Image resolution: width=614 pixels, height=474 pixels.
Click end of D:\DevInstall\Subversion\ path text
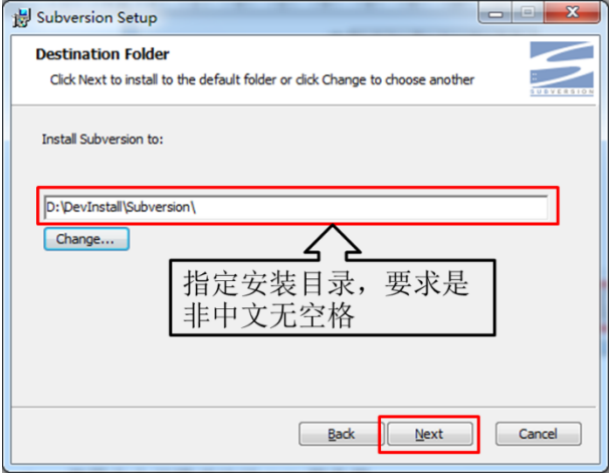[x=195, y=207]
